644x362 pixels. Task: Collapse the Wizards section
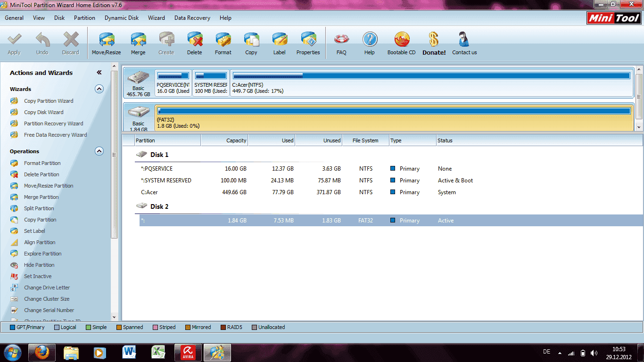coord(99,89)
